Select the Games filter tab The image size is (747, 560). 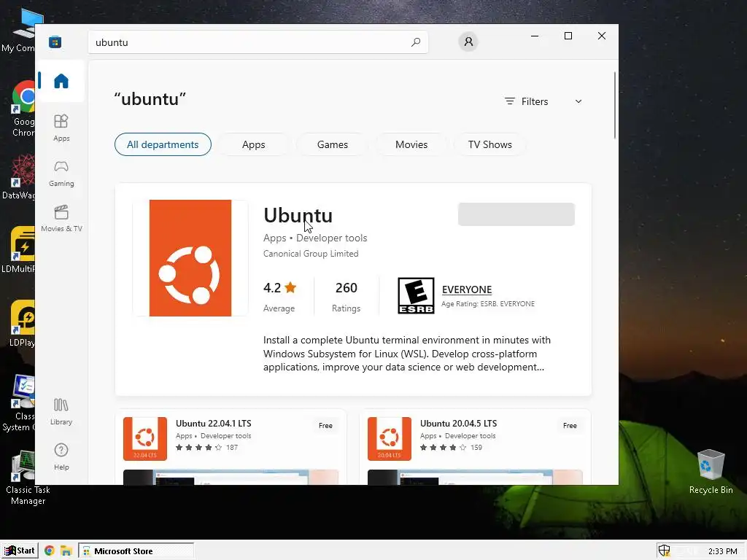click(x=333, y=144)
